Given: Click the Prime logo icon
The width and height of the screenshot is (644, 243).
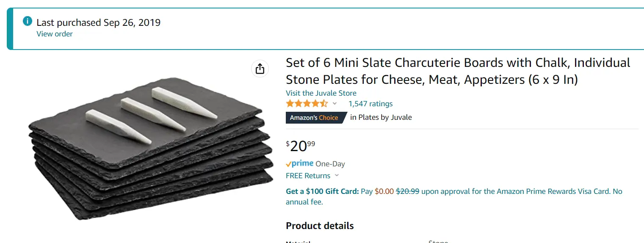Looking at the screenshot, I should 300,164.
